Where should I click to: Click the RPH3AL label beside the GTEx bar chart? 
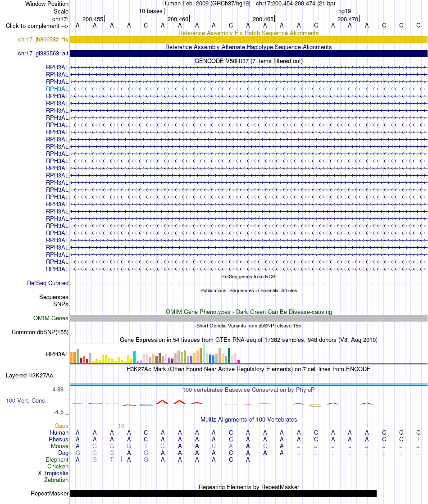pos(57,354)
